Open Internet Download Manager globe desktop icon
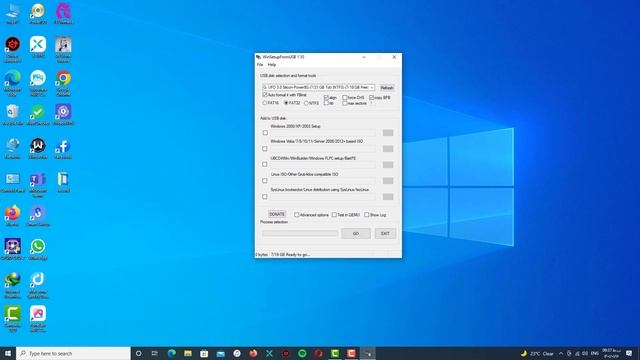Image resolution: width=640 pixels, height=360 pixels. coord(13,285)
